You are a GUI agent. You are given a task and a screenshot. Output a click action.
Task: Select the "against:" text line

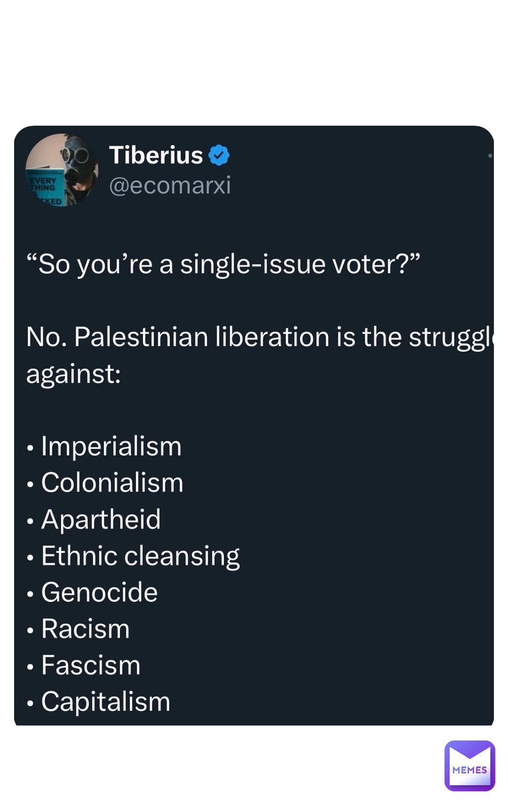tap(74, 375)
